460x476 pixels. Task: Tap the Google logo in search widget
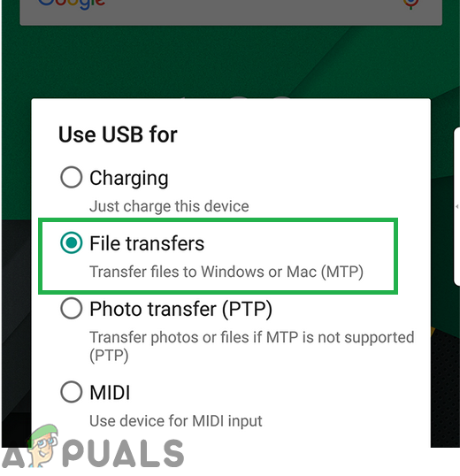tap(72, 4)
